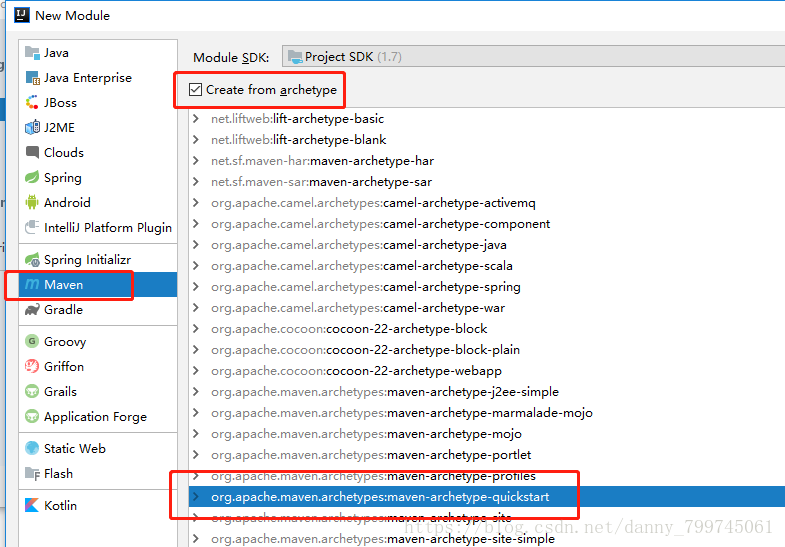Screen dimensions: 785x547
Task: Select maven-archetype-quickstart archetype text
Action: click(469, 497)
